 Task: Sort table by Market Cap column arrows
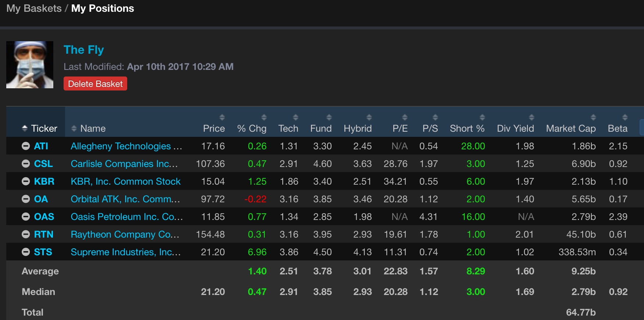tap(593, 117)
